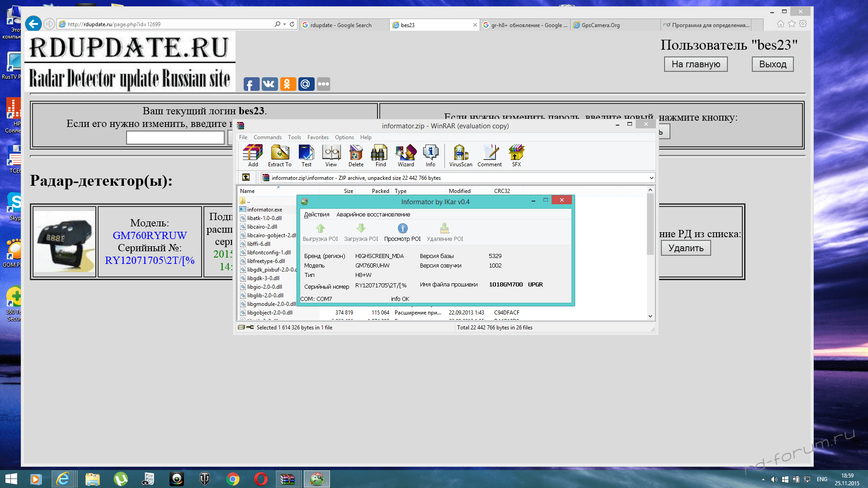Share page via Mail.ru @ icon
Screen dimensions: 868x488
click(x=306, y=84)
